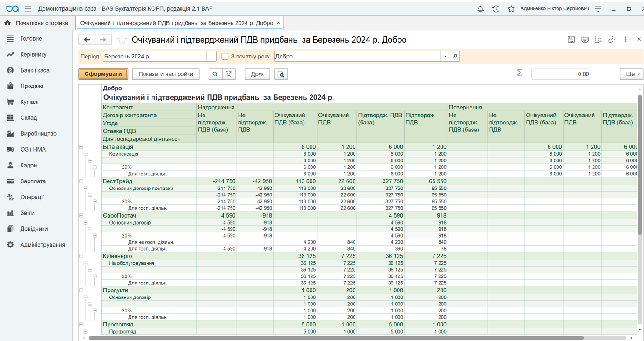Add report to favorites with star
Screen dimensions: 644x341
(122, 40)
